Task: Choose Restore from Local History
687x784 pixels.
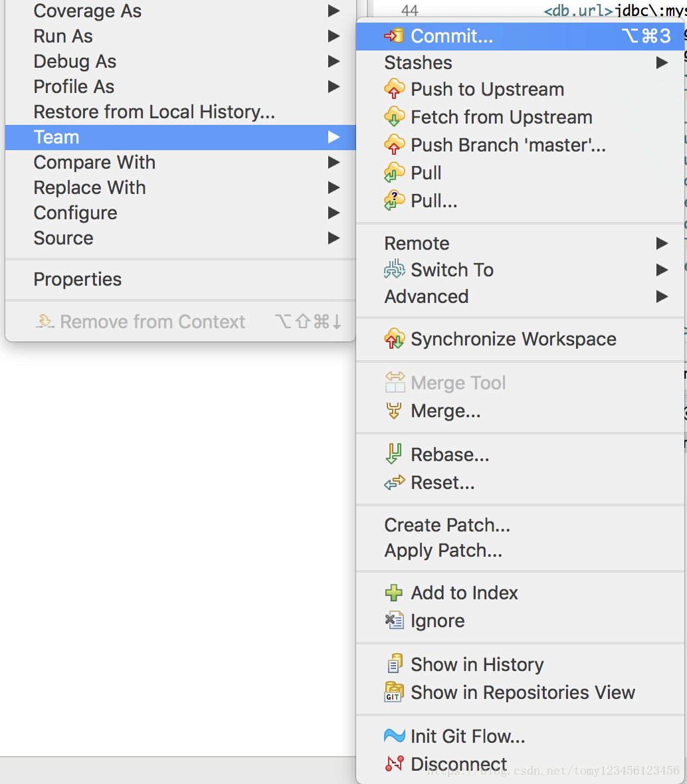Action: (x=154, y=112)
